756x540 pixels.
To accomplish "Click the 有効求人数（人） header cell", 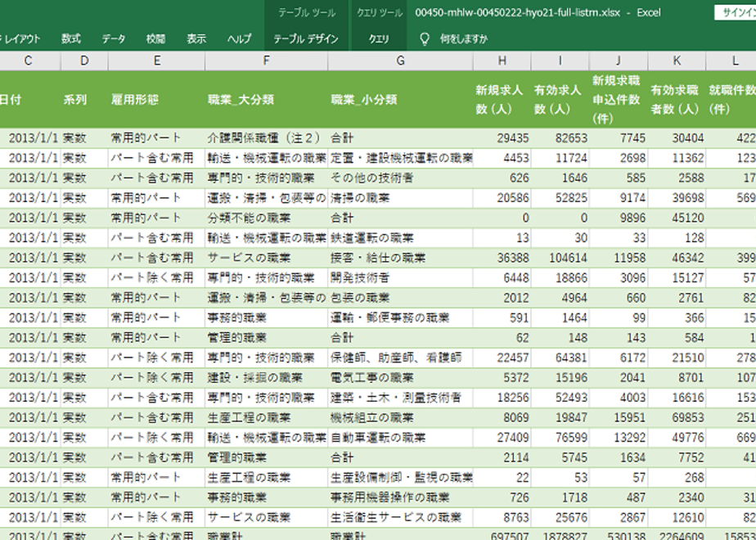I will [x=560, y=100].
